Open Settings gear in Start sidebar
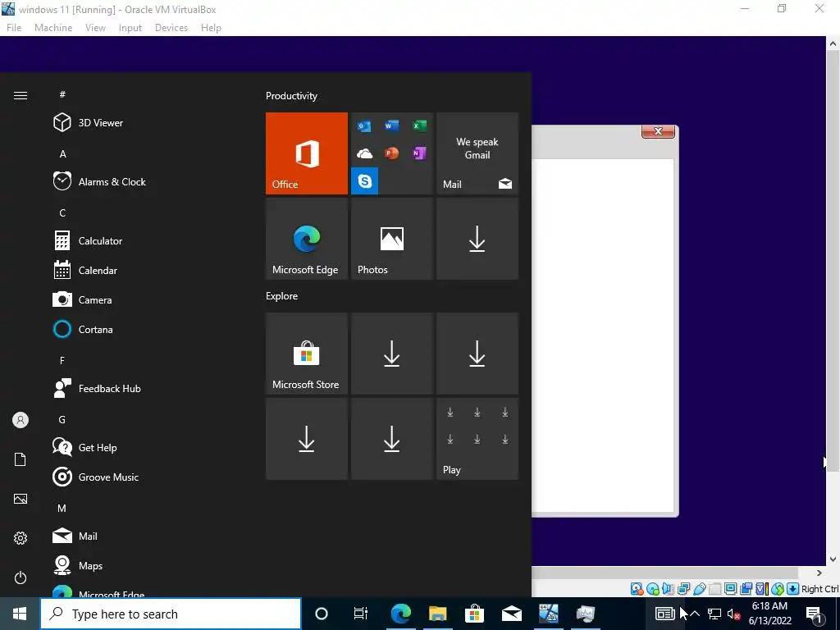This screenshot has width=840, height=630. (21, 538)
